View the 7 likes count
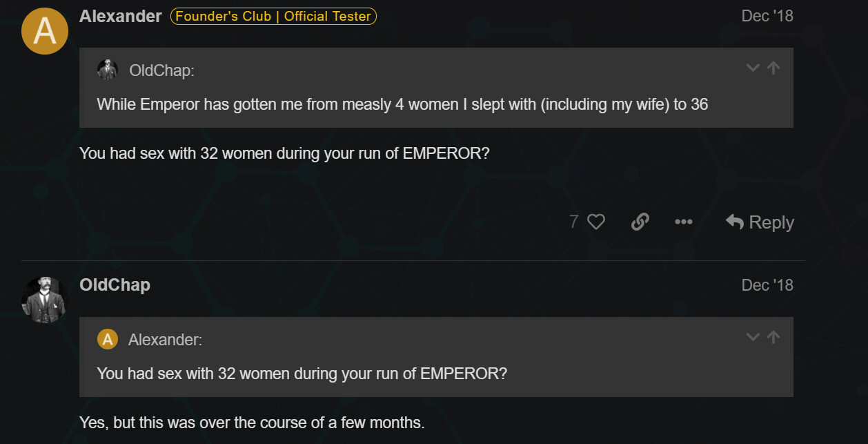868x444 pixels. pyautogui.click(x=574, y=222)
